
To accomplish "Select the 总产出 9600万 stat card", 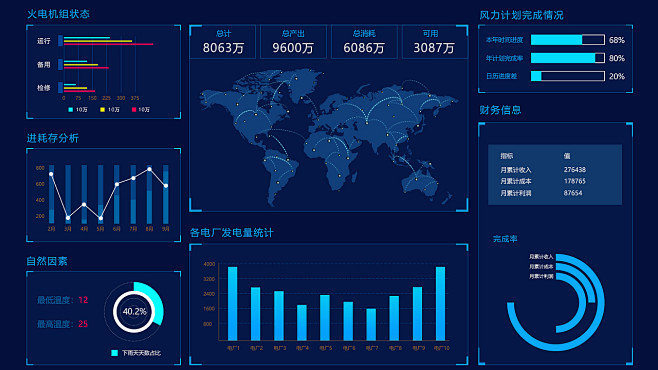I will click(293, 42).
